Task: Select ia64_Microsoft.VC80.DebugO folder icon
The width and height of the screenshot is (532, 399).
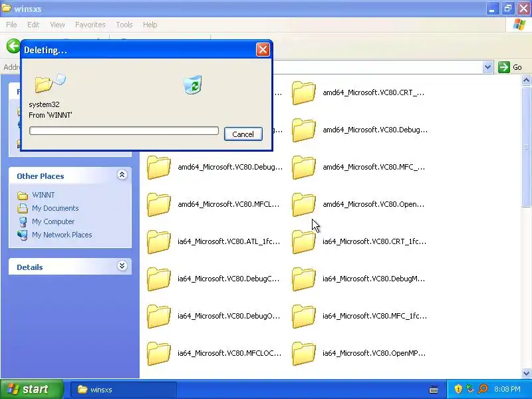Action: 159,317
